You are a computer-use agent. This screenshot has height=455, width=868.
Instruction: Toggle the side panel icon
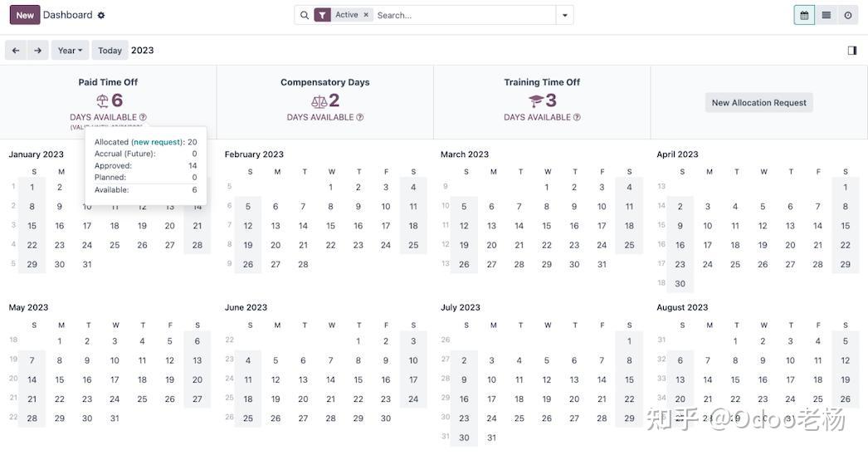(x=852, y=51)
